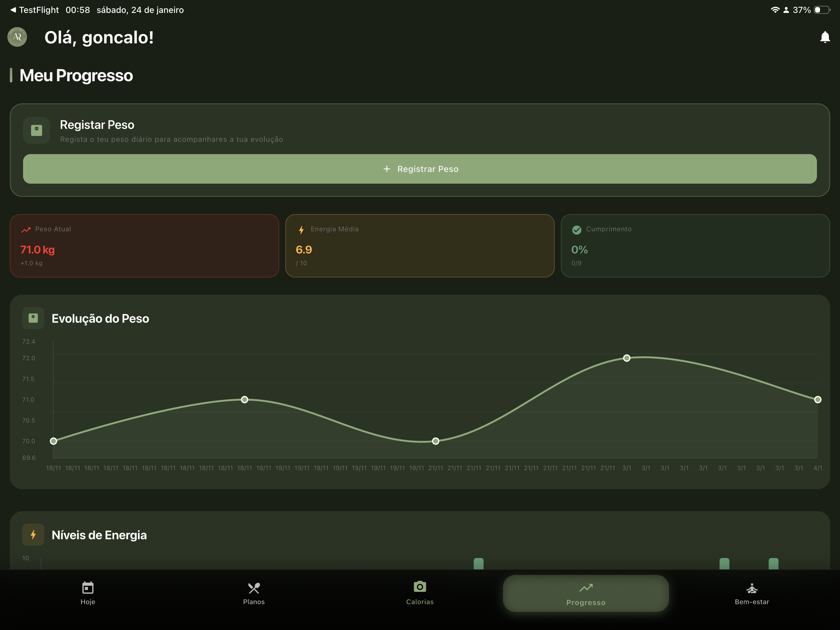This screenshot has width=840, height=630.
Task: Select the last data point on 4/1
Action: pos(818,399)
